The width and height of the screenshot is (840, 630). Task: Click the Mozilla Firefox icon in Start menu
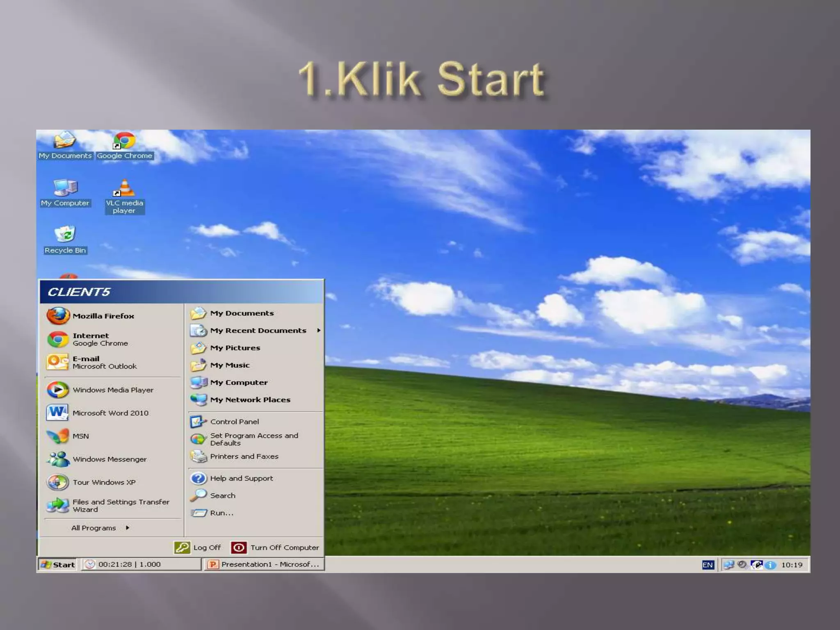[58, 316]
